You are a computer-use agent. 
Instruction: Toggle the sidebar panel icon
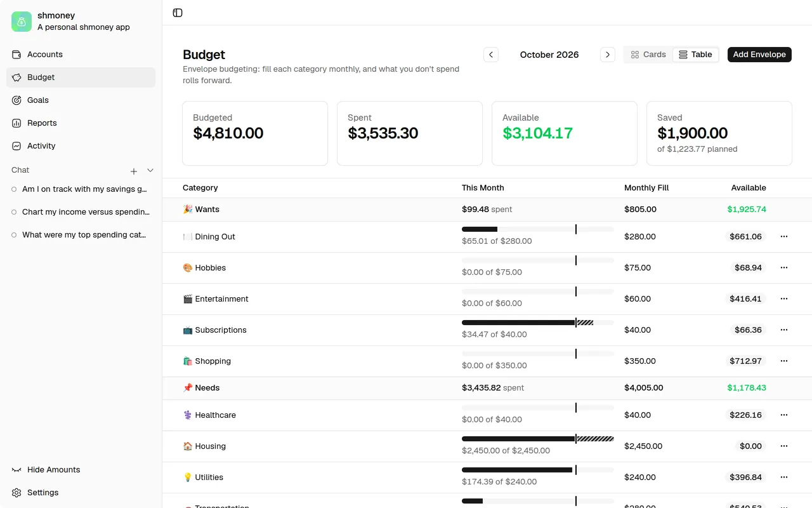[178, 13]
